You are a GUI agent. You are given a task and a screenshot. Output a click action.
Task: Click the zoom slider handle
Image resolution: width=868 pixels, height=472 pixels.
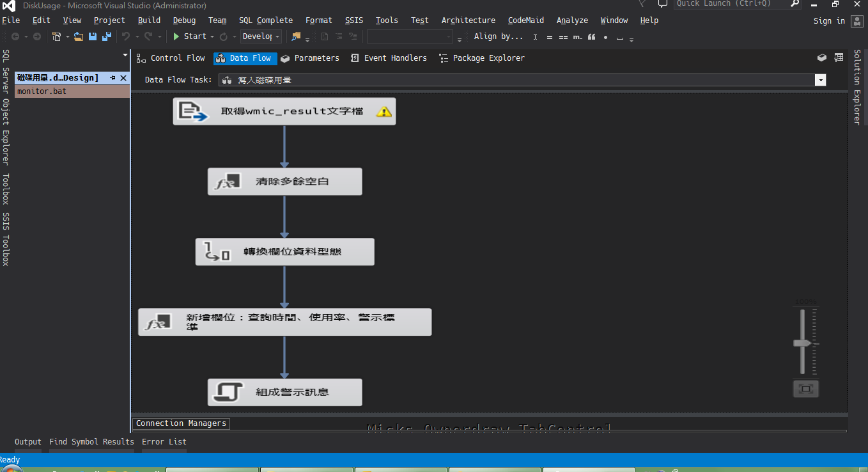(803, 343)
